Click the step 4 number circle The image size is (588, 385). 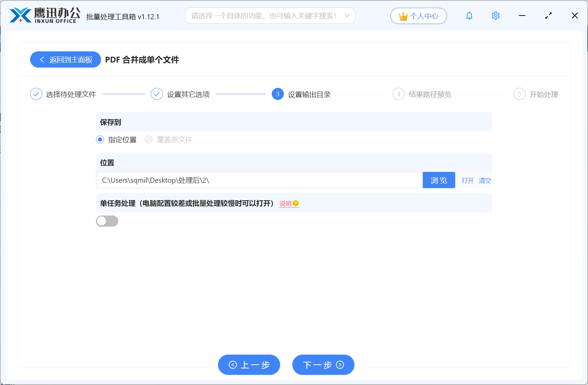click(398, 94)
